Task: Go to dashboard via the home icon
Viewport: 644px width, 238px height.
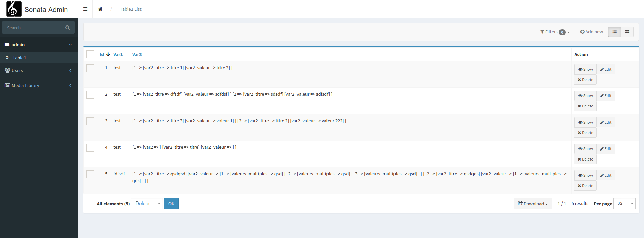Action: (100, 9)
